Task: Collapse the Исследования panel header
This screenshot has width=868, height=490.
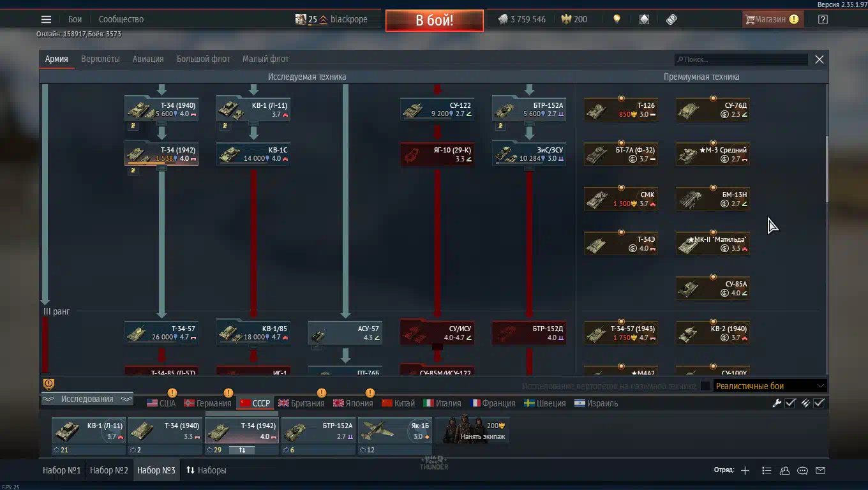Action: coord(87,399)
